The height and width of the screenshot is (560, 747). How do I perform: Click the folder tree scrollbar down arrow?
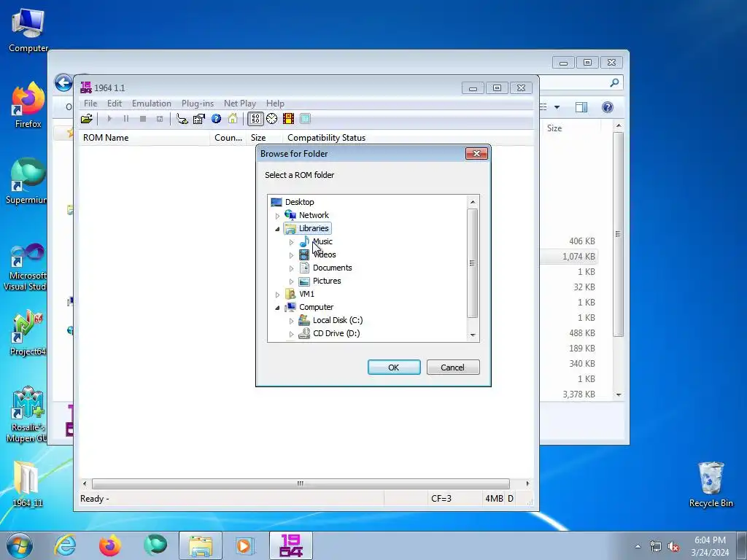(x=473, y=335)
